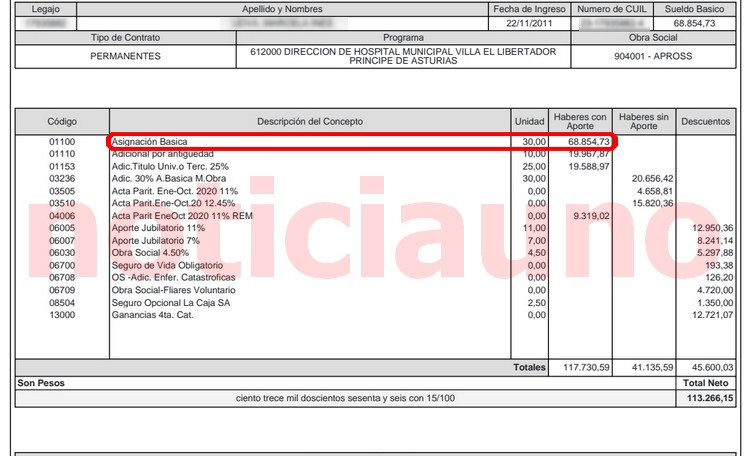Select code 08504 in Código column

(x=62, y=303)
